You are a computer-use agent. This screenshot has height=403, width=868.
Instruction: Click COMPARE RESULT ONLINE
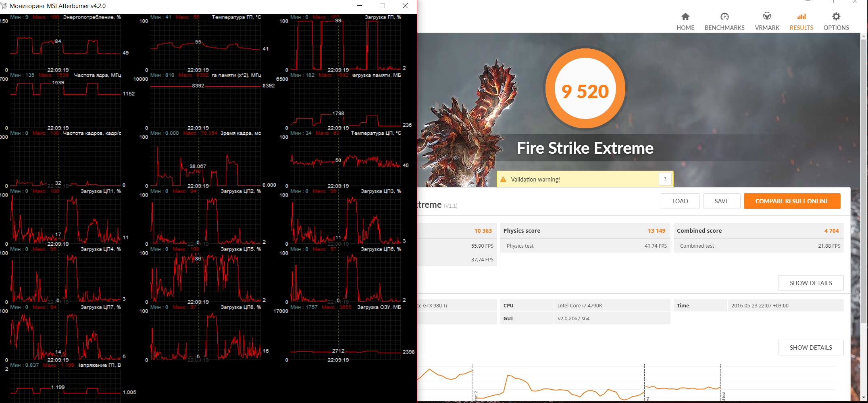(x=792, y=201)
